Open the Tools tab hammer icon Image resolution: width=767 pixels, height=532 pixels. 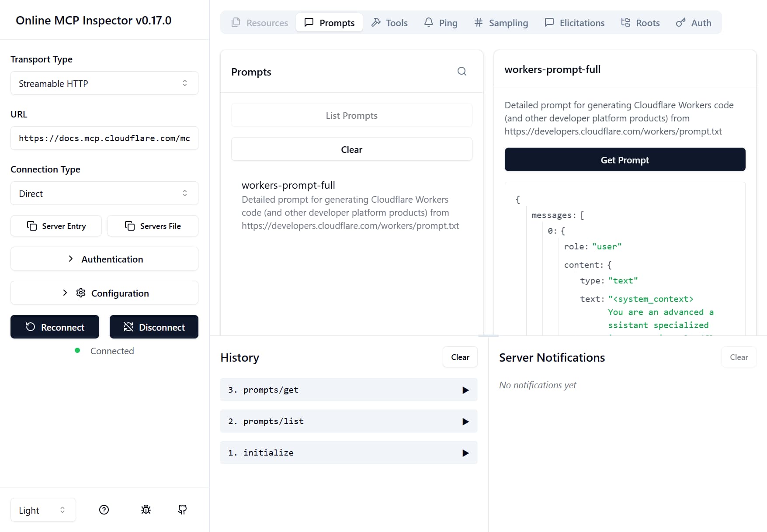click(x=377, y=22)
